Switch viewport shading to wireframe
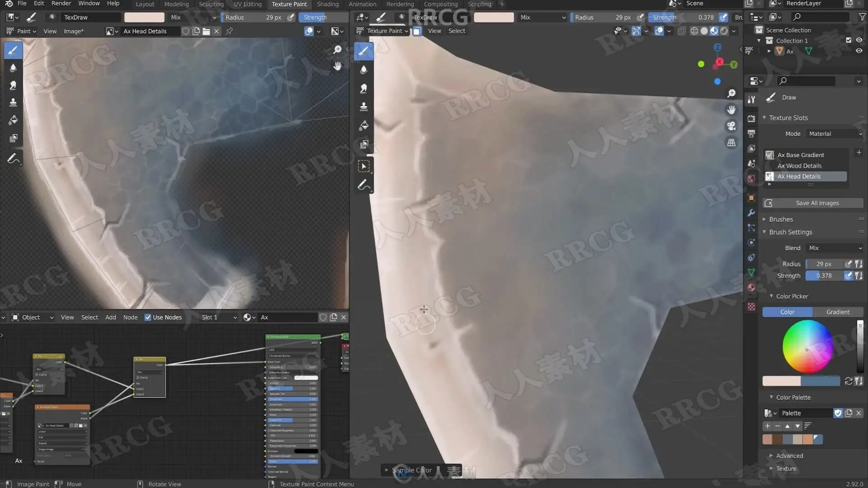 [694, 31]
